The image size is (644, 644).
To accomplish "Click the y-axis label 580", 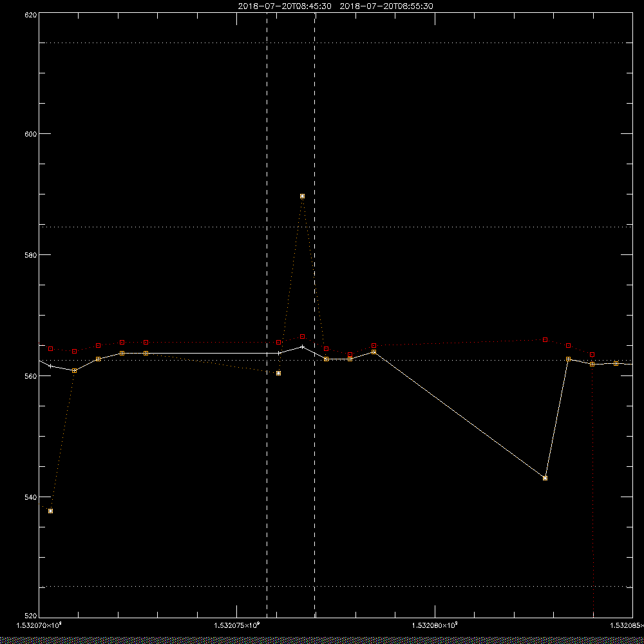I will pyautogui.click(x=31, y=254).
